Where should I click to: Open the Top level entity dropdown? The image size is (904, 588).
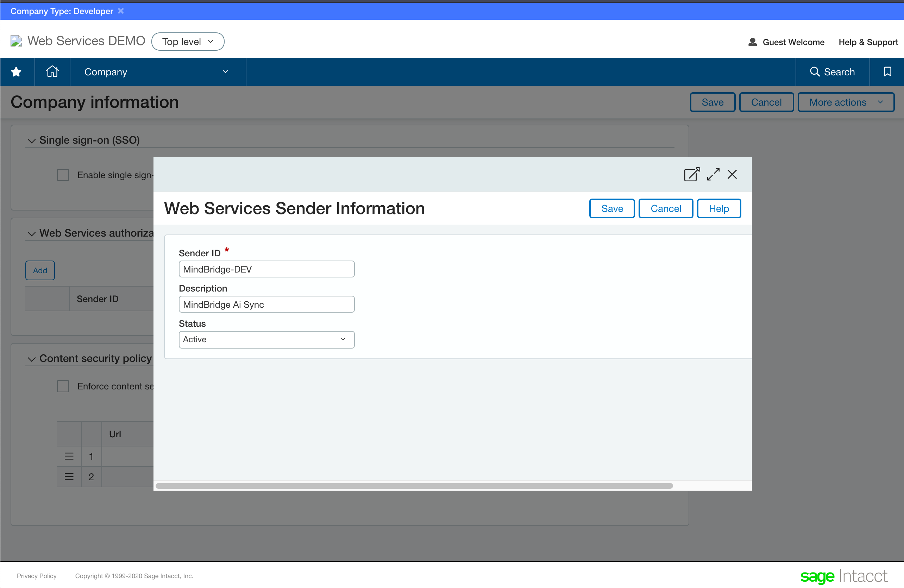[x=188, y=42]
